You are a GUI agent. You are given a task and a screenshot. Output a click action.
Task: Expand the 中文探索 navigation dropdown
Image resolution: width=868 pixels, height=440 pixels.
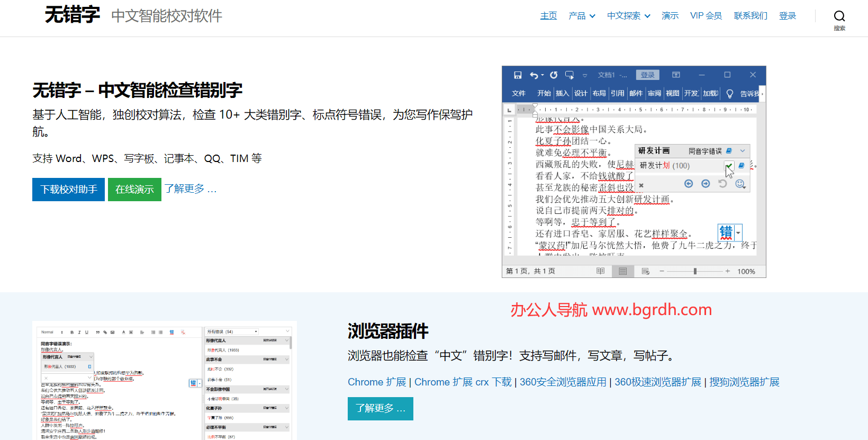pyautogui.click(x=628, y=16)
